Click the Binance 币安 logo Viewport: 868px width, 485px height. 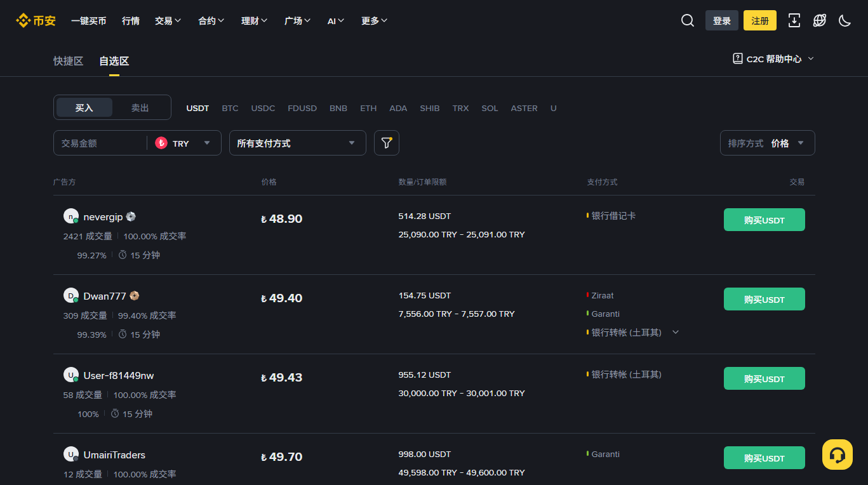coord(36,20)
